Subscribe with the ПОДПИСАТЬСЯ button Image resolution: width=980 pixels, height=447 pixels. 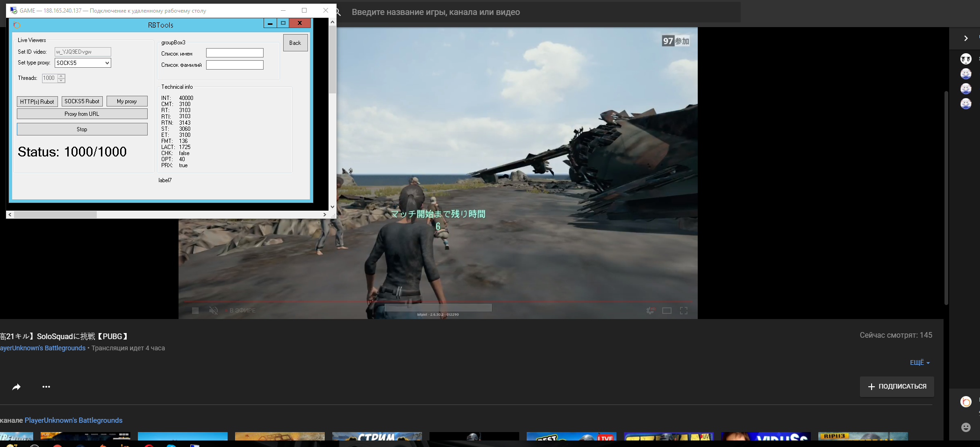click(x=897, y=387)
